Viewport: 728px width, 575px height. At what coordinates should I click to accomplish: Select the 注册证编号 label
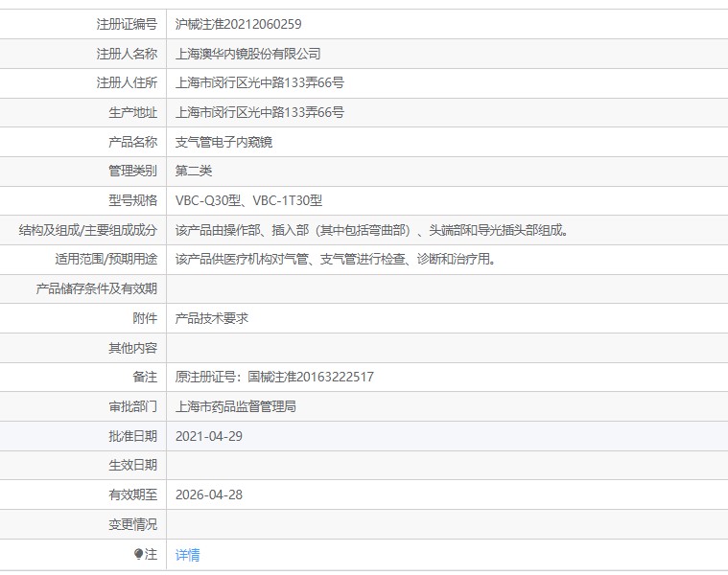[x=127, y=24]
